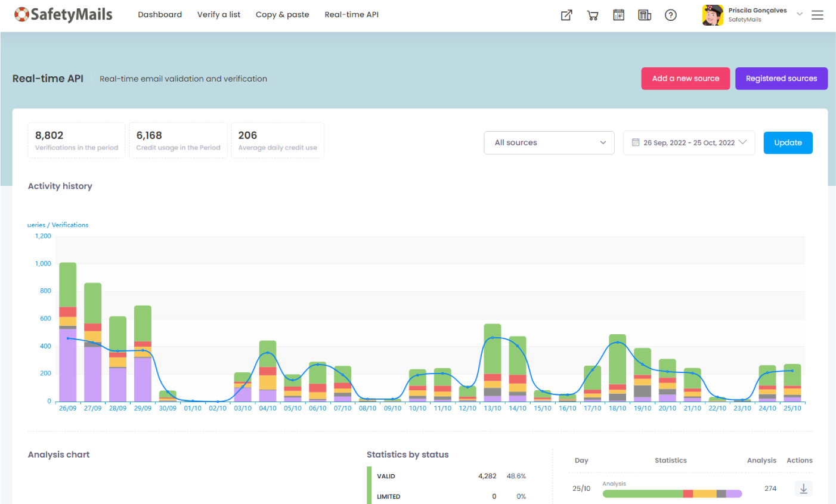This screenshot has height=504, width=836.
Task: Open the calendar icon in top bar
Action: [x=618, y=15]
